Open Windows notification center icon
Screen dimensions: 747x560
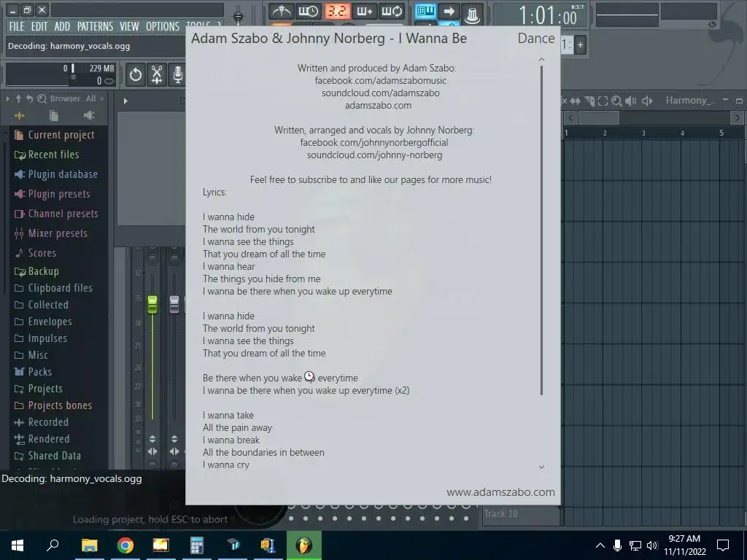click(723, 545)
